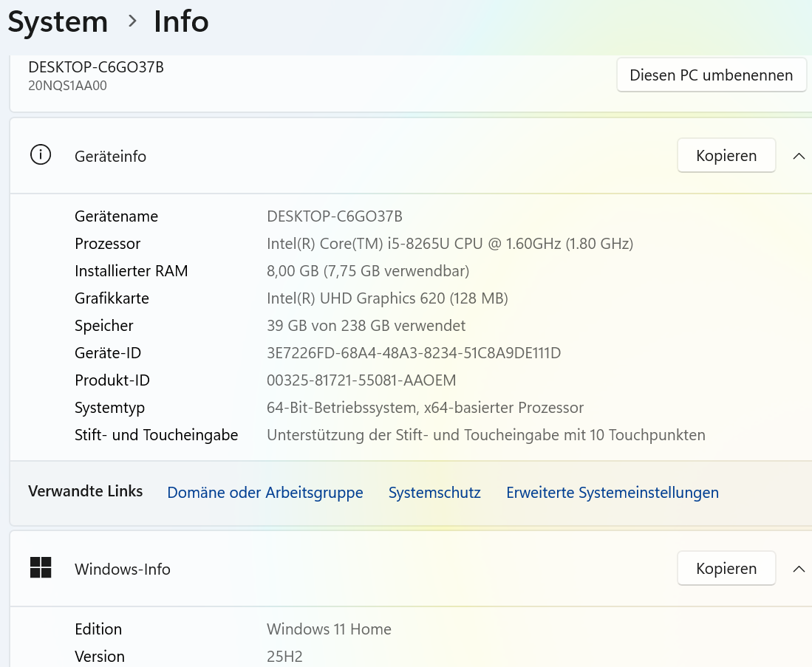Go back to System in breadcrumb

click(x=58, y=21)
